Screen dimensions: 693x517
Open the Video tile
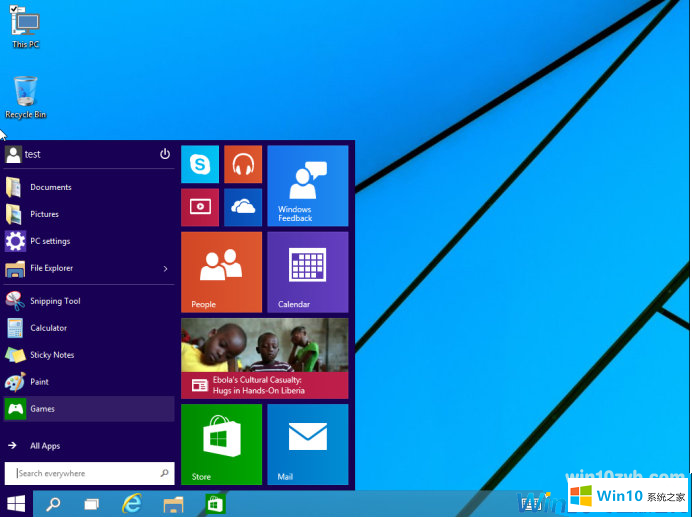[200, 207]
